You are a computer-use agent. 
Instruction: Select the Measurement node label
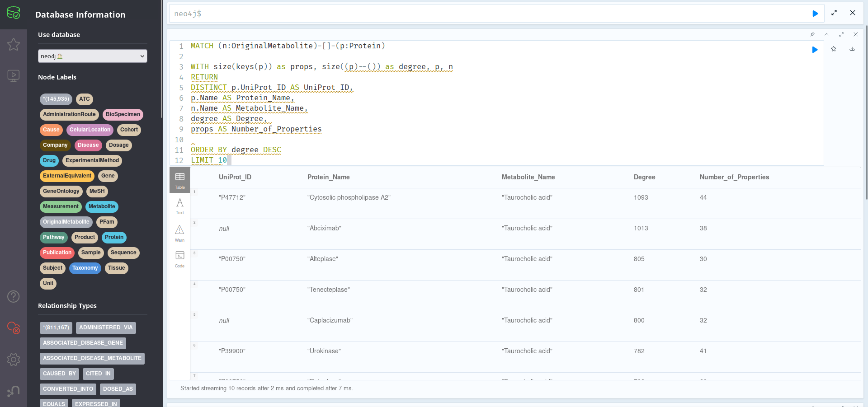pos(61,206)
